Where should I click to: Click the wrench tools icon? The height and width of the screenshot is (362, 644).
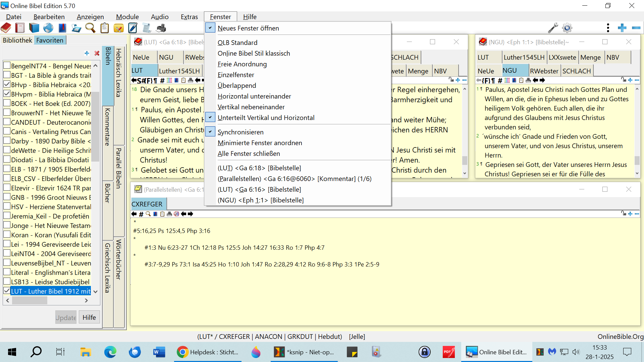pos(553,28)
